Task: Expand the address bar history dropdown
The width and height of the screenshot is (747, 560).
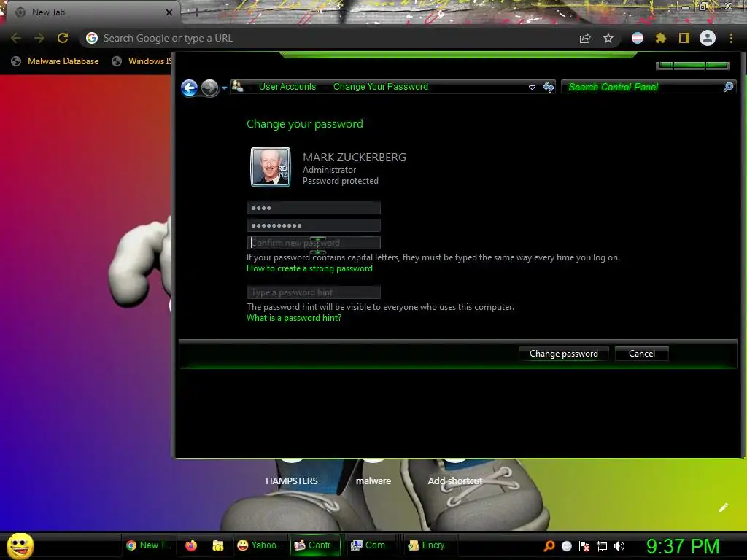Action: 532,87
